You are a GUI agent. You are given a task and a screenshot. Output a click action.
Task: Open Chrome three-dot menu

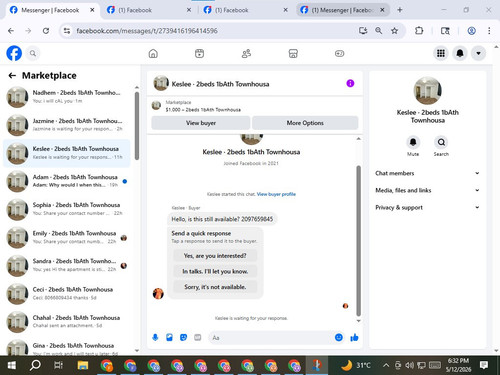point(489,31)
